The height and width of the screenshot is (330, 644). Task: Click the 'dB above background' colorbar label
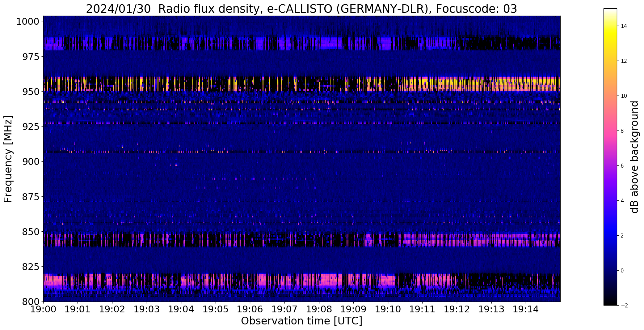click(634, 157)
